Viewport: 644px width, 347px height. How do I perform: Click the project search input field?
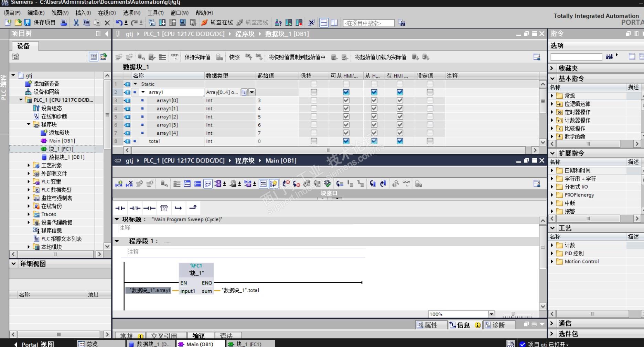coord(368,23)
